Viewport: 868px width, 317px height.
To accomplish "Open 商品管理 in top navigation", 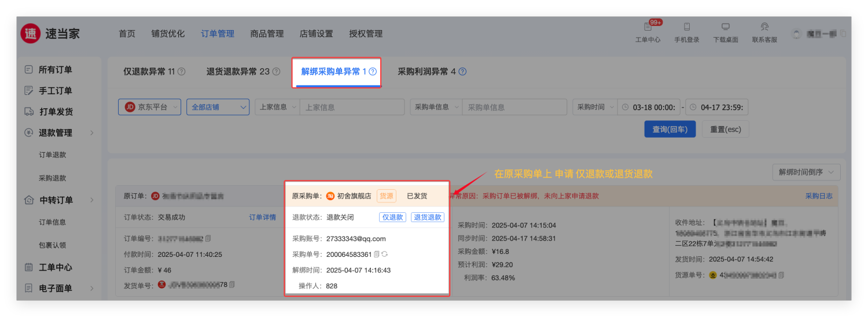I will [x=267, y=34].
